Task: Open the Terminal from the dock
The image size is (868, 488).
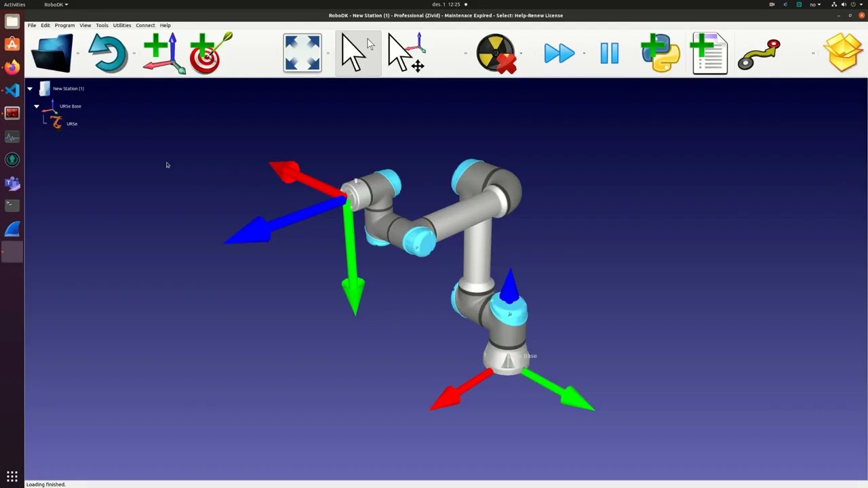Action: click(12, 205)
